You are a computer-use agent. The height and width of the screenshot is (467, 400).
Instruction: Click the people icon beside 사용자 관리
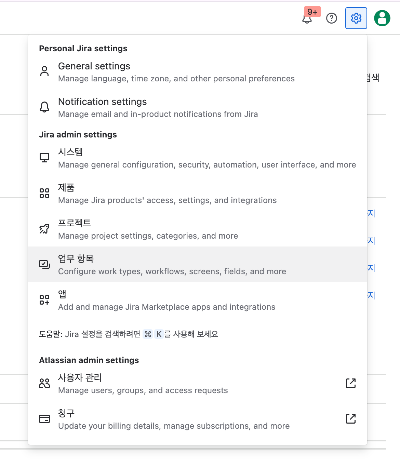pos(44,383)
